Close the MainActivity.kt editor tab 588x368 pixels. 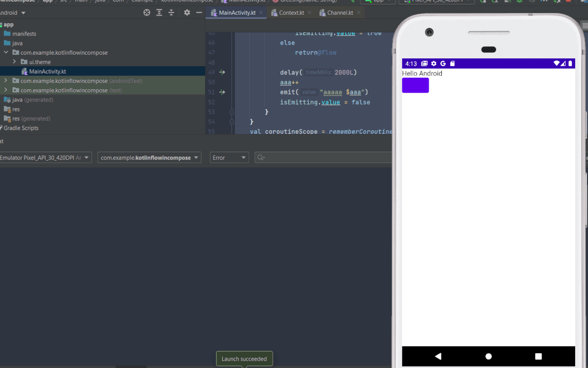pyautogui.click(x=261, y=13)
